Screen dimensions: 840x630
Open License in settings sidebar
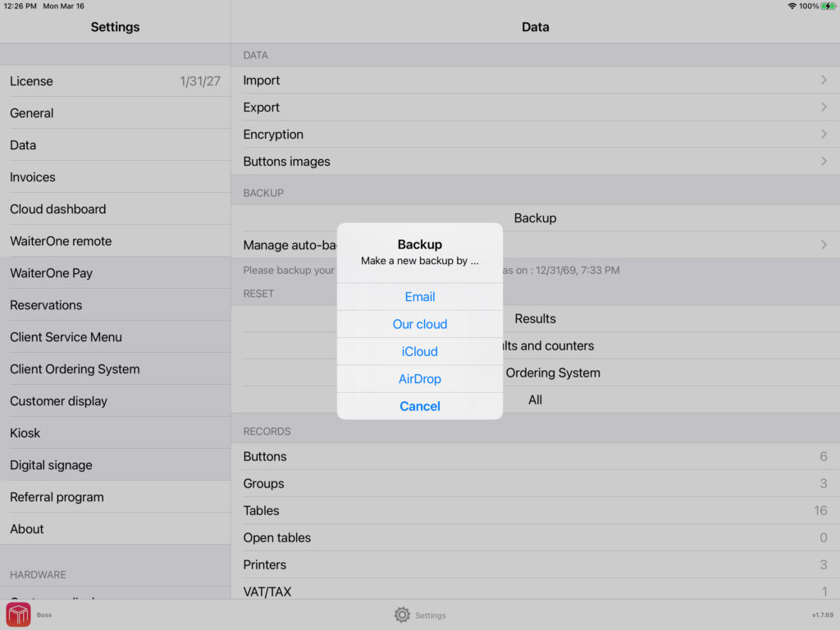115,81
